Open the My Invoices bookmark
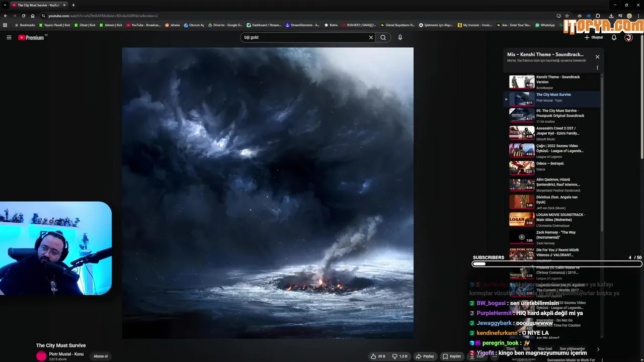This screenshot has height=362, width=644. click(475, 25)
